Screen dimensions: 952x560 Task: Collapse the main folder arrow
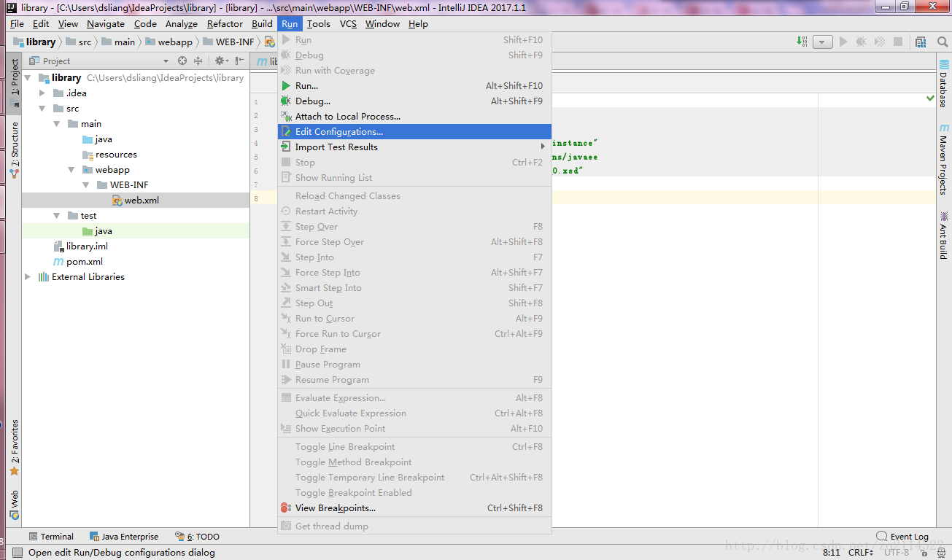[58, 123]
